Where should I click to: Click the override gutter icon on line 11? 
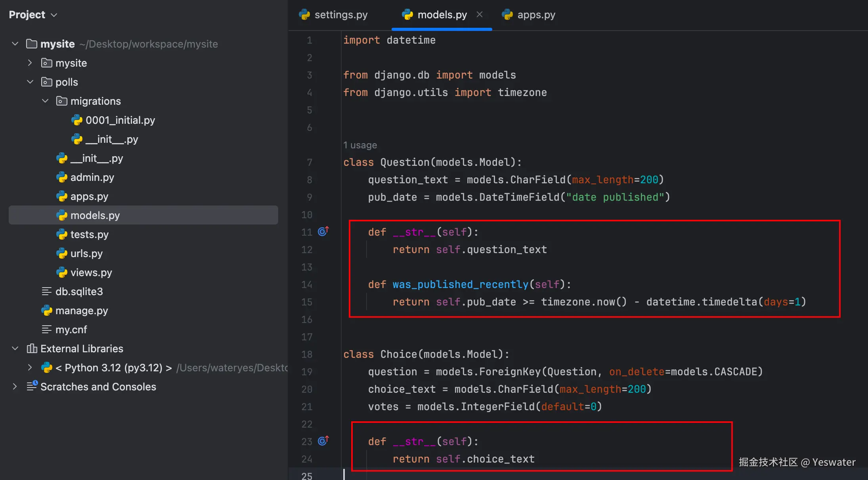(x=323, y=232)
